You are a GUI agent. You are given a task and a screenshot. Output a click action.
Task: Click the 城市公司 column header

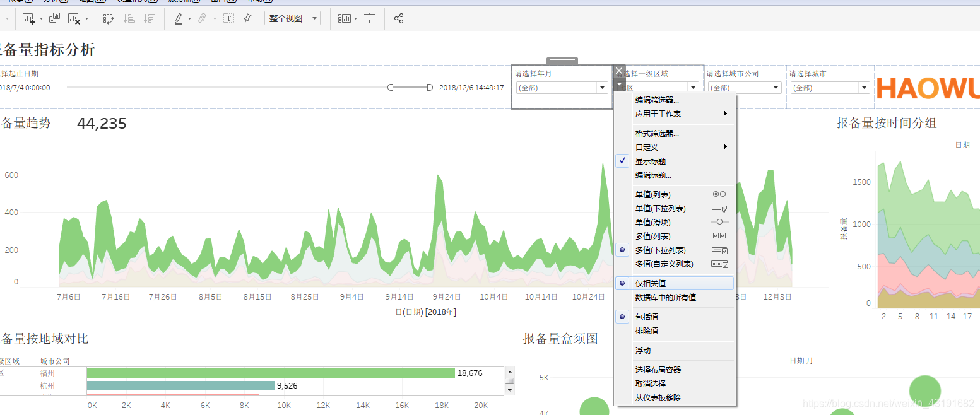coord(55,361)
